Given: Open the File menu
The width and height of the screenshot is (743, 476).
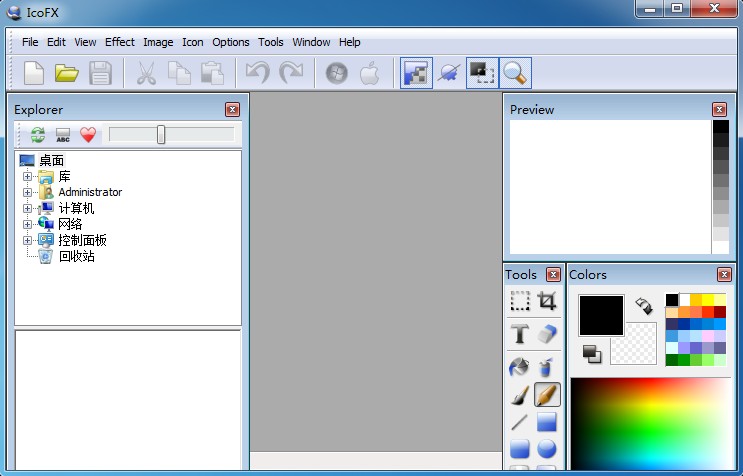Looking at the screenshot, I should tap(30, 42).
